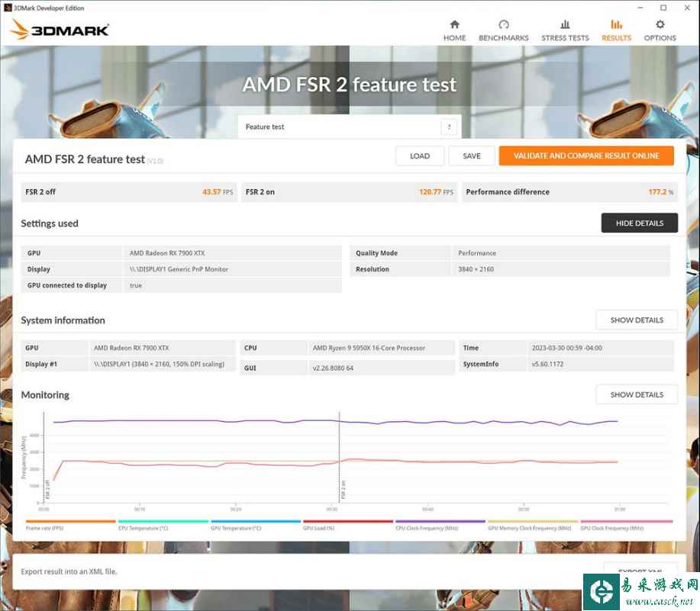Viewport: 700px width, 611px height.
Task: Select the Display #1 value in System information
Action: [x=159, y=365]
